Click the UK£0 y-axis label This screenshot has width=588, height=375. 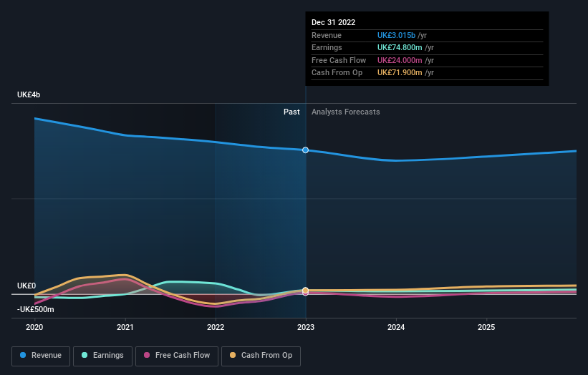point(26,286)
